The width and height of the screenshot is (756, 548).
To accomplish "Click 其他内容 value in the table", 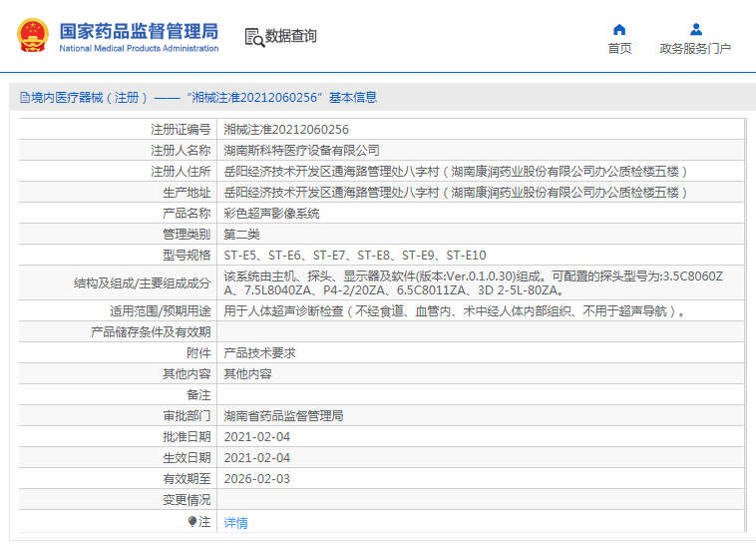I will pyautogui.click(x=247, y=374).
